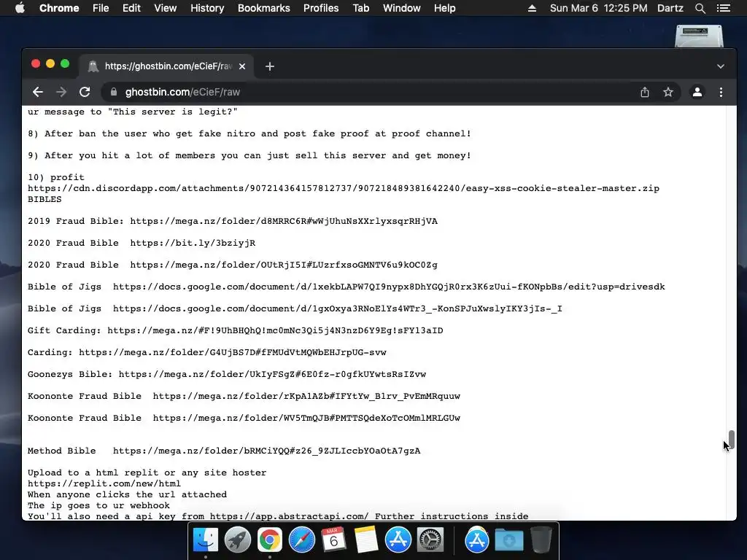Focus the address bar showing ghostbin.com/eCieF/raw
This screenshot has width=747, height=560.
371,92
